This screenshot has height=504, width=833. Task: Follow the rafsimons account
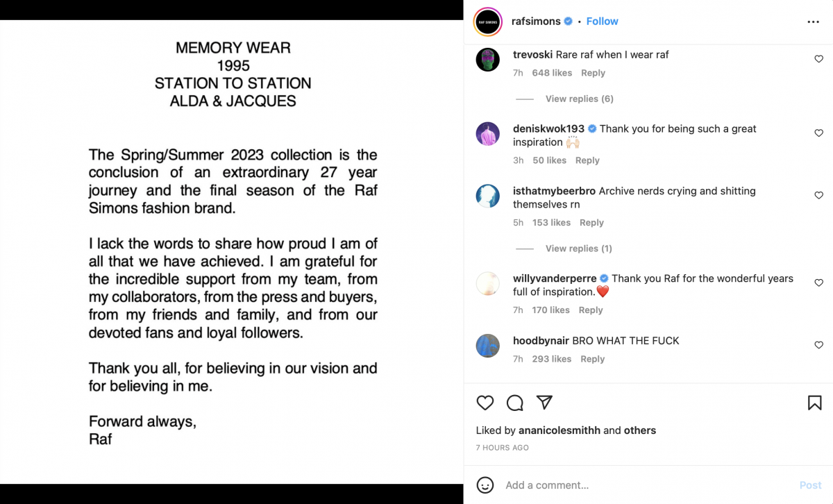coord(602,22)
